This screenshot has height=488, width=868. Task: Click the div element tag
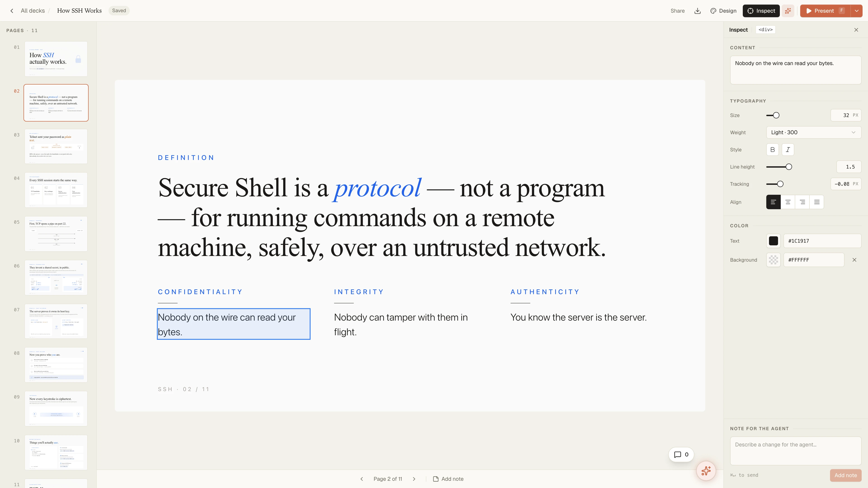click(766, 30)
